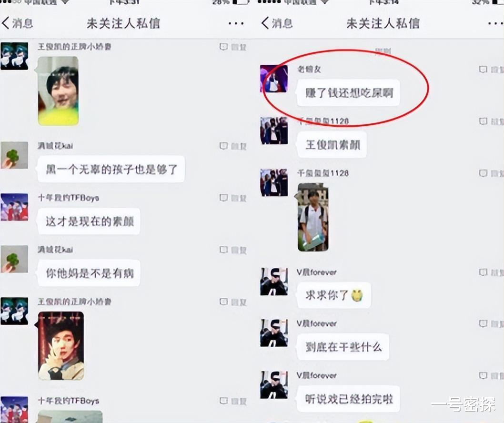Tap reply icon next to 这才是现在的素颜
The width and height of the screenshot is (504, 423).
[233, 198]
